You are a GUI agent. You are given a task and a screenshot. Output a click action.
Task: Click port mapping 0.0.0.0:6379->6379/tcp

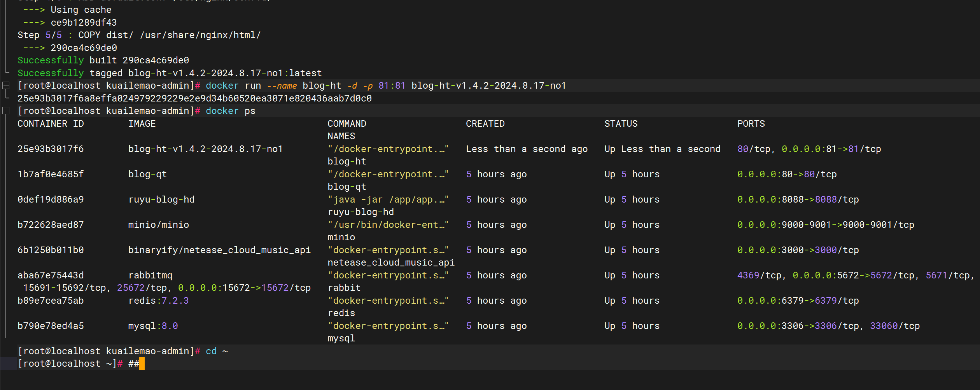tap(798, 301)
